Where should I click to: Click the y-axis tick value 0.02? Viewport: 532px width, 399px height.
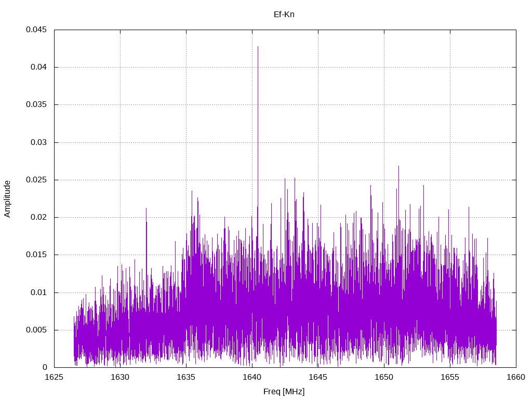(x=38, y=217)
